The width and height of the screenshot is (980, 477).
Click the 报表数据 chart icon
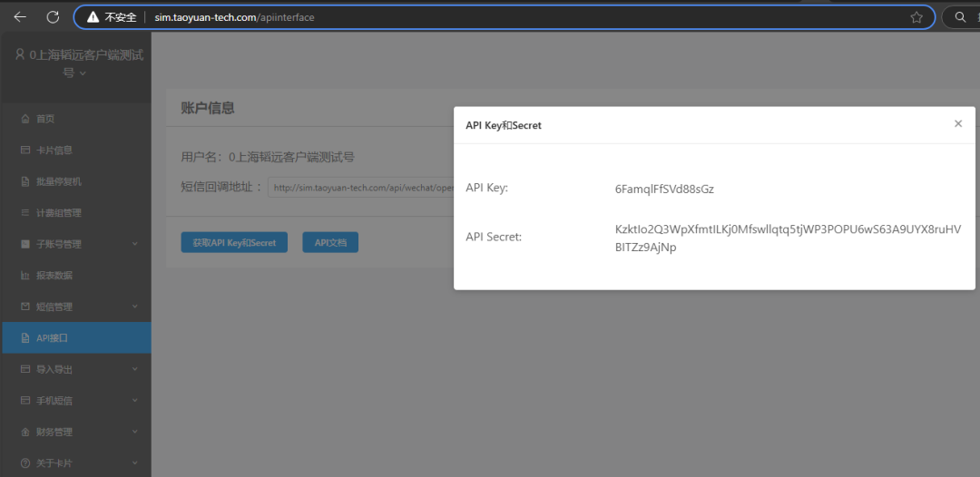pyautogui.click(x=24, y=276)
